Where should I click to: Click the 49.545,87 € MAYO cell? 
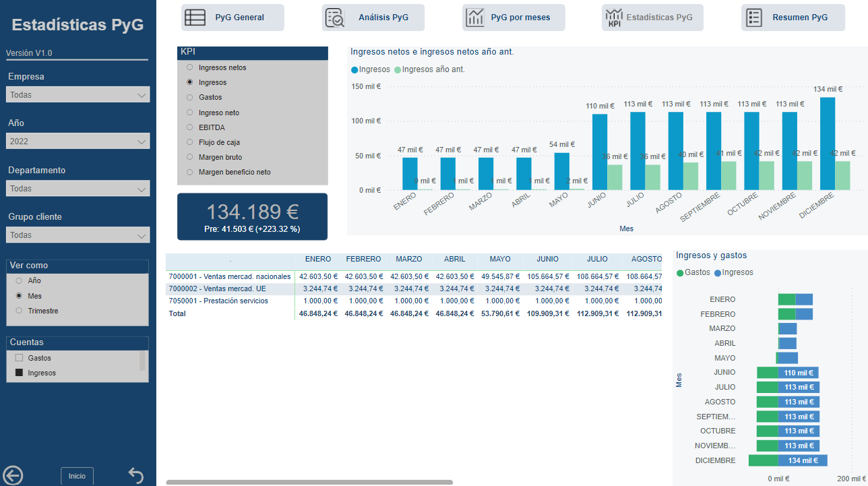coord(500,276)
